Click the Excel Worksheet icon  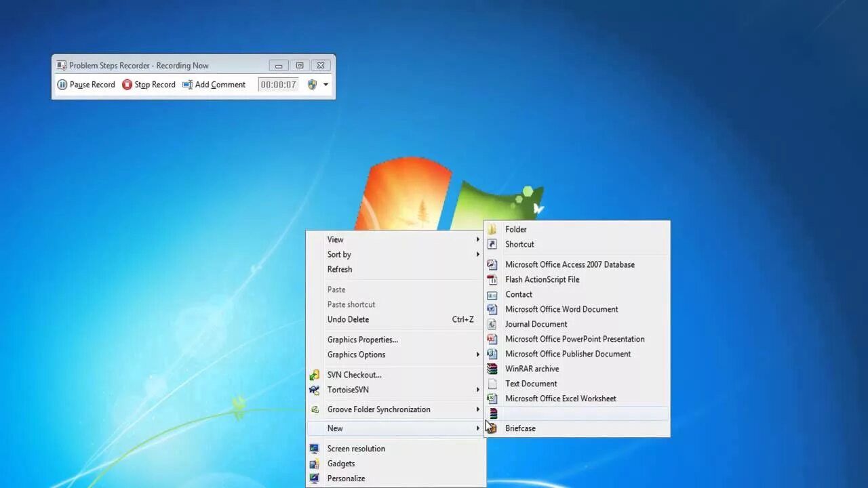click(x=492, y=399)
